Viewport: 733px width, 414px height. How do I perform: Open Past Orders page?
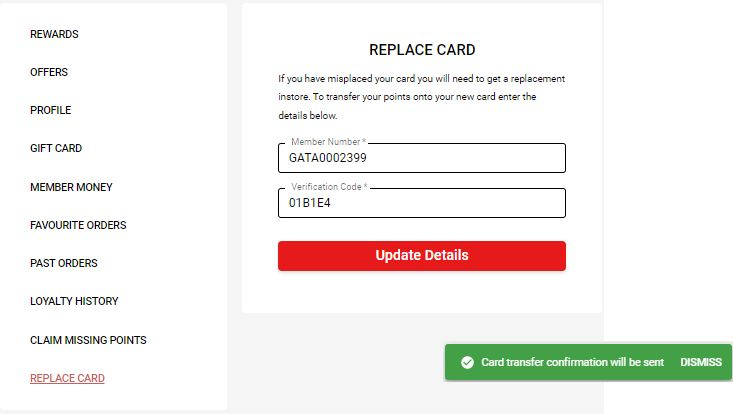(64, 263)
